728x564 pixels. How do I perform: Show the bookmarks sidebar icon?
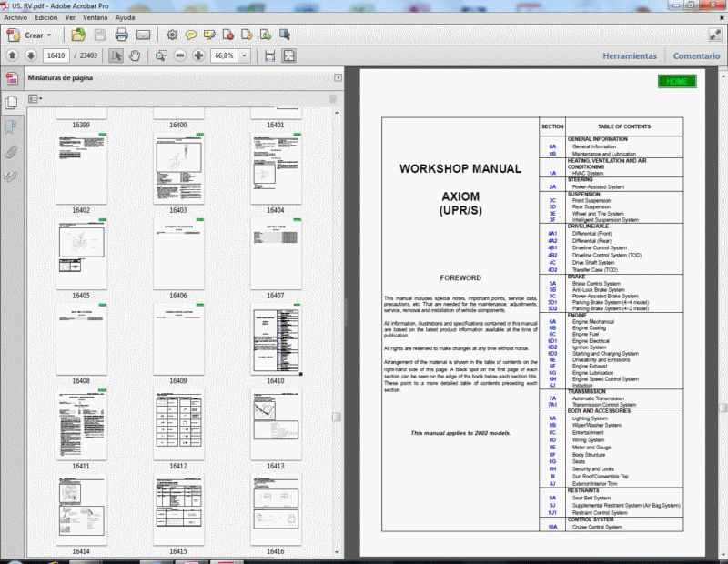click(11, 126)
